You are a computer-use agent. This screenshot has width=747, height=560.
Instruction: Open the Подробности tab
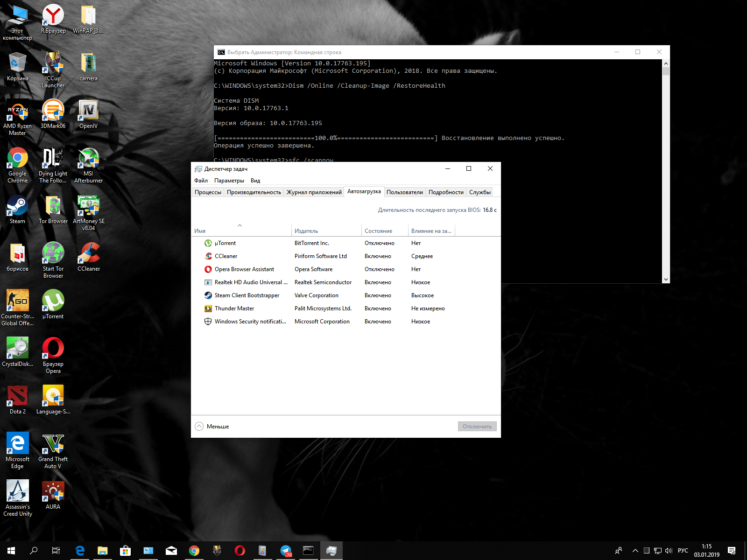coord(446,192)
